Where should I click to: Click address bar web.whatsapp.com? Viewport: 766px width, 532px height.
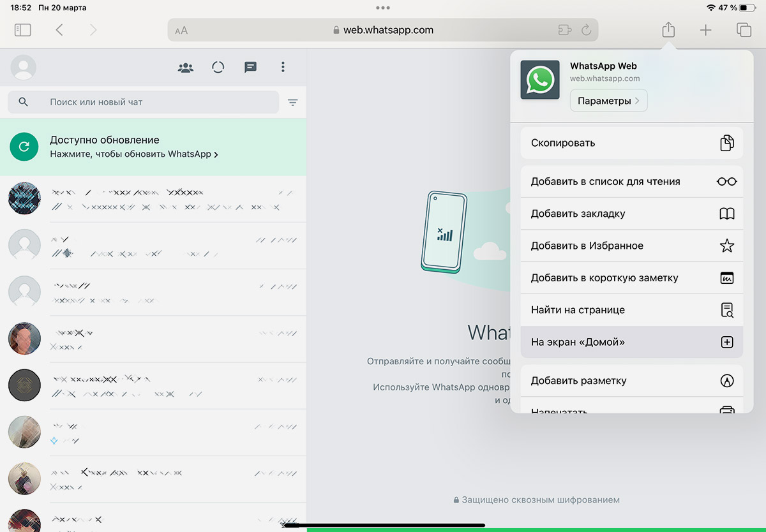tap(383, 30)
